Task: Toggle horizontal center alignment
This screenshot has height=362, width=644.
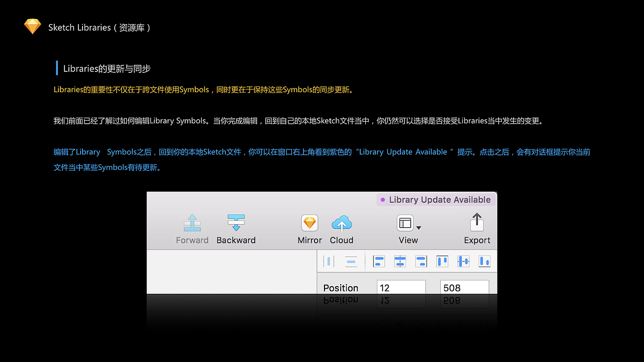Action: point(400,261)
